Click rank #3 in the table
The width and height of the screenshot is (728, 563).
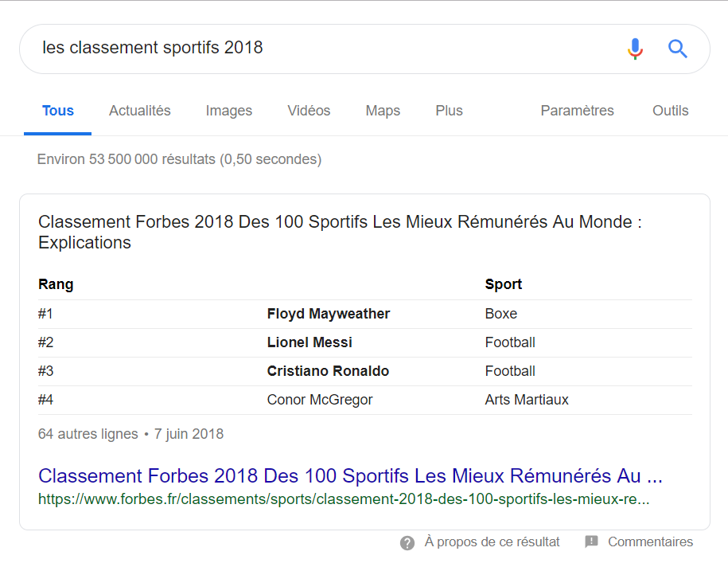45,371
